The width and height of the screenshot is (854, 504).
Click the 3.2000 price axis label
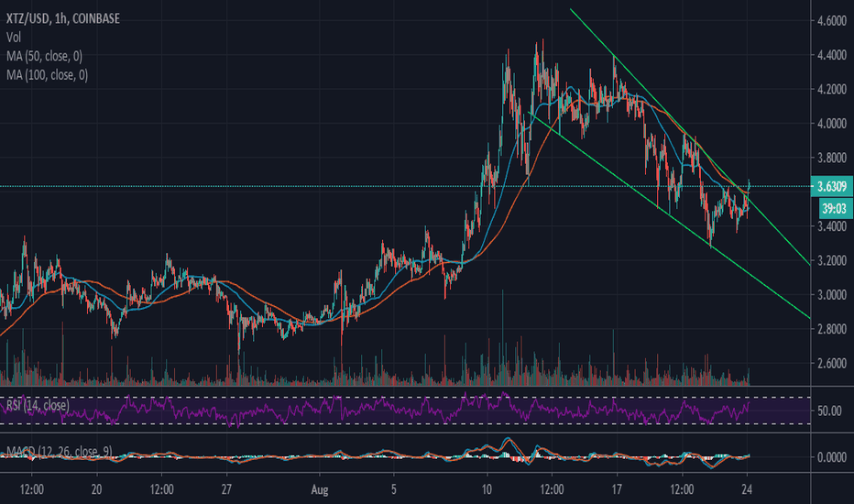[x=832, y=260]
